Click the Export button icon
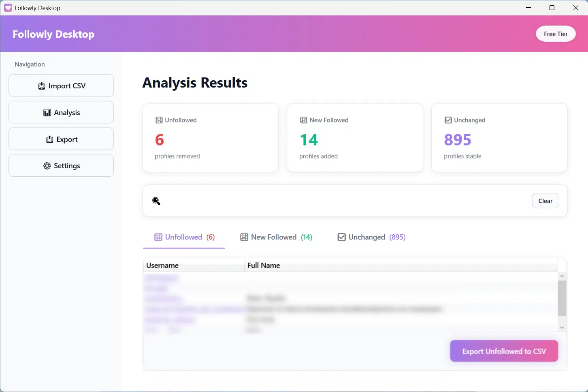This screenshot has height=392, width=588. (x=49, y=139)
